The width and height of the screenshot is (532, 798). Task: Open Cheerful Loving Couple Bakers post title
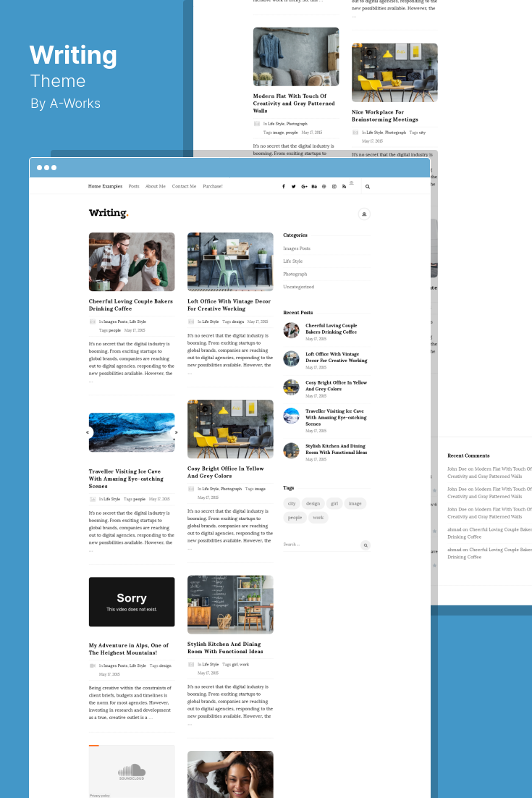point(131,305)
